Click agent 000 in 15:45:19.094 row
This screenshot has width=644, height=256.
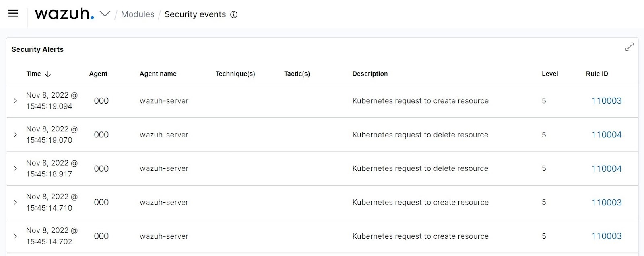click(x=101, y=101)
